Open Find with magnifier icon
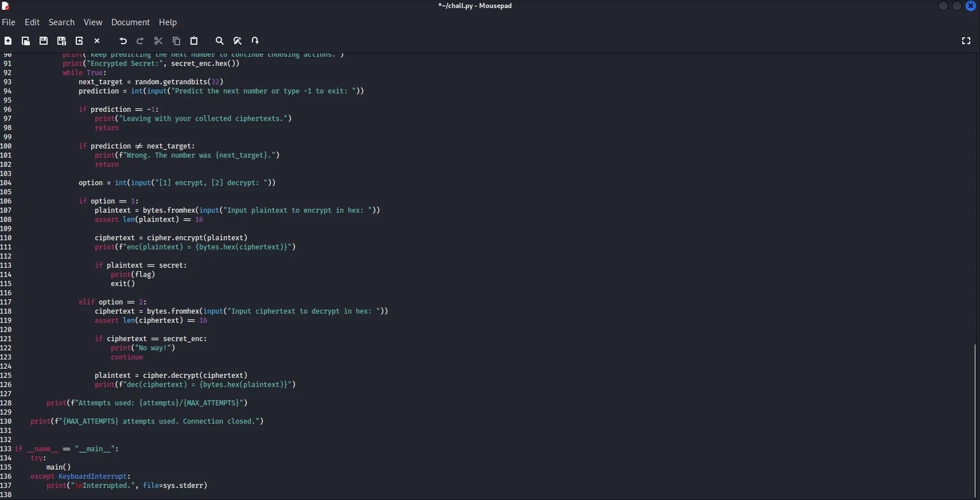980x500 pixels. pos(220,41)
